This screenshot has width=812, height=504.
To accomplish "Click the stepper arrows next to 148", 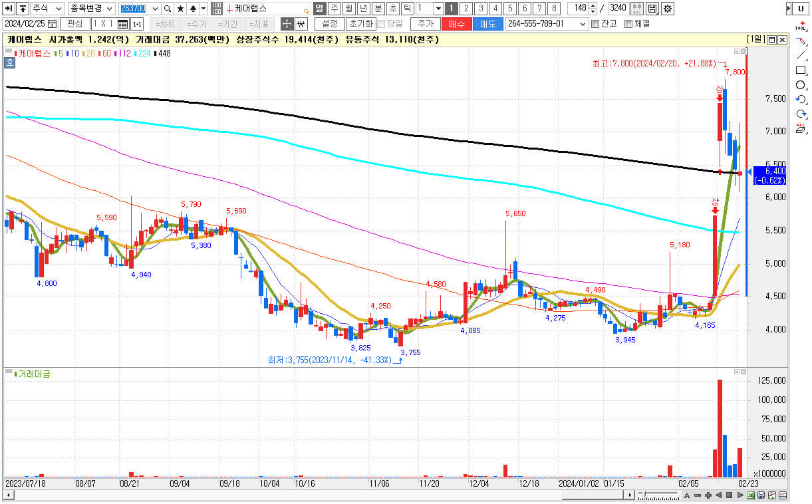I will pos(593,9).
